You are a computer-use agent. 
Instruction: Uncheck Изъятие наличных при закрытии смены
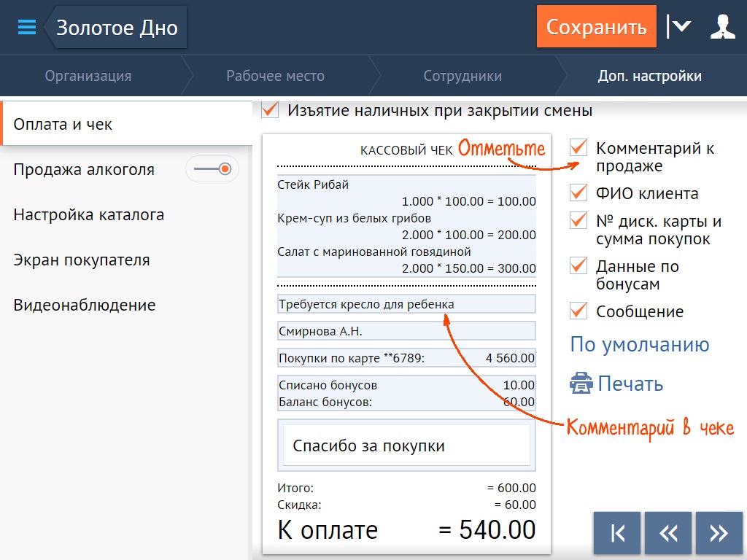click(x=270, y=110)
